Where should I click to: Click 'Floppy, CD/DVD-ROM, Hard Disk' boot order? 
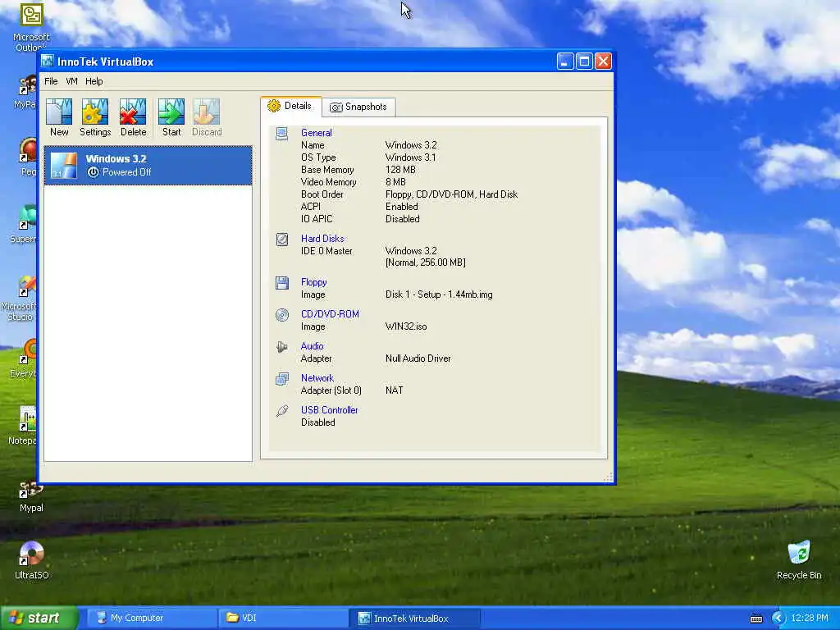[452, 194]
